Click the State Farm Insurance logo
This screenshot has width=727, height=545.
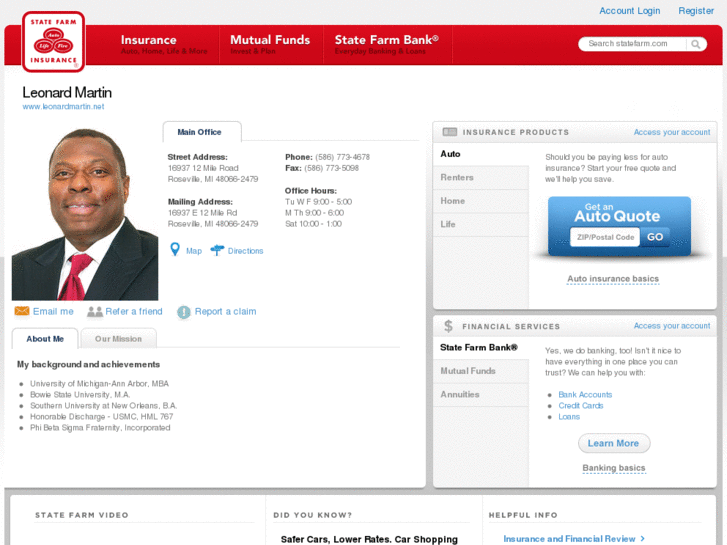[x=53, y=42]
